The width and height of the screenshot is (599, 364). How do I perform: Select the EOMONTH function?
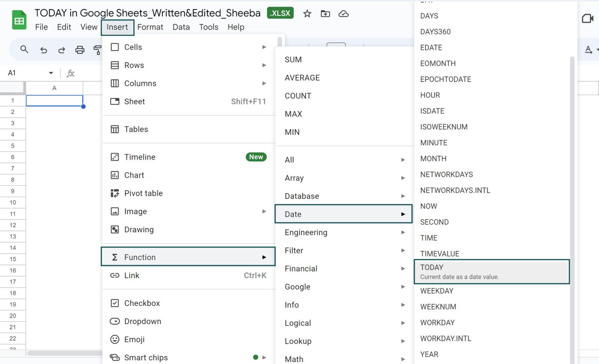[x=492, y=63]
